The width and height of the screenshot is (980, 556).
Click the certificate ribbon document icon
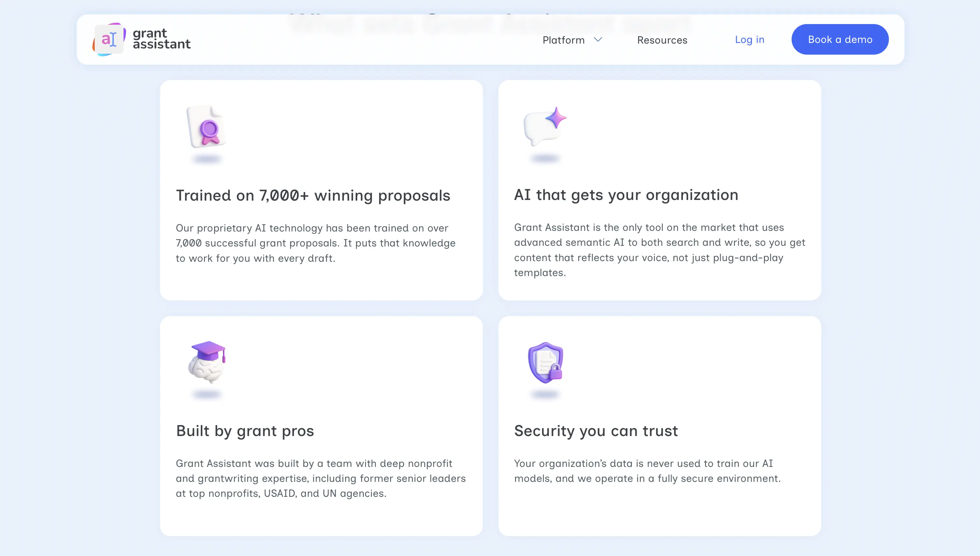click(207, 127)
